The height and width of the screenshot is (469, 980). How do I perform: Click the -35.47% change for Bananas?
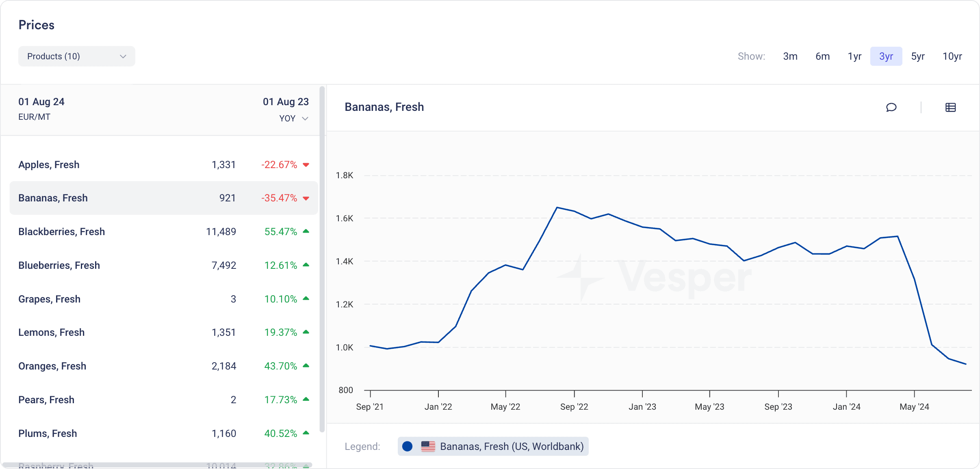[279, 198]
